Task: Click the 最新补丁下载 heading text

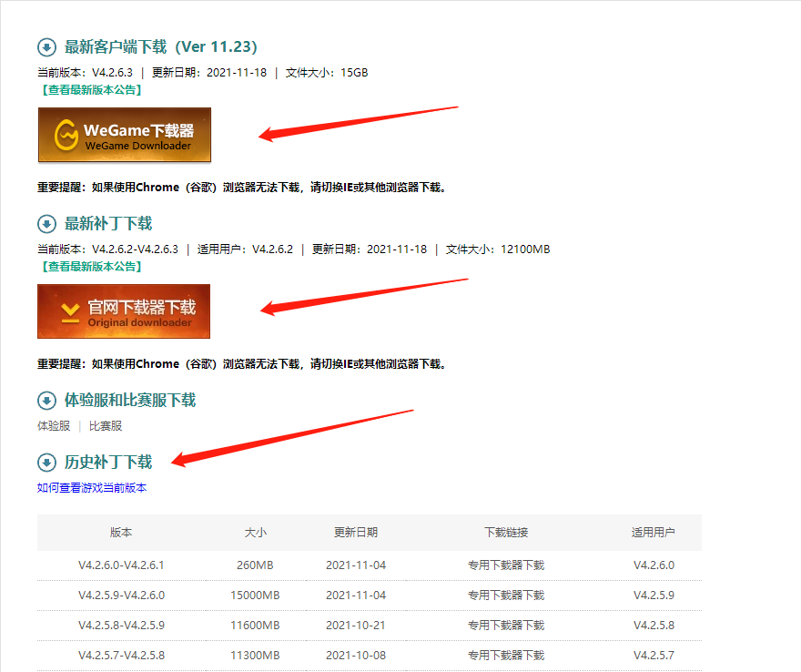Action: click(x=108, y=224)
